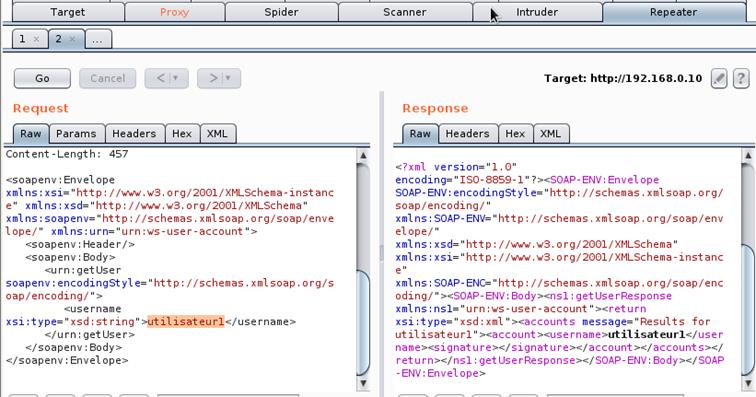Click the Target: http://192.168.0.10 label

pyautogui.click(x=623, y=78)
